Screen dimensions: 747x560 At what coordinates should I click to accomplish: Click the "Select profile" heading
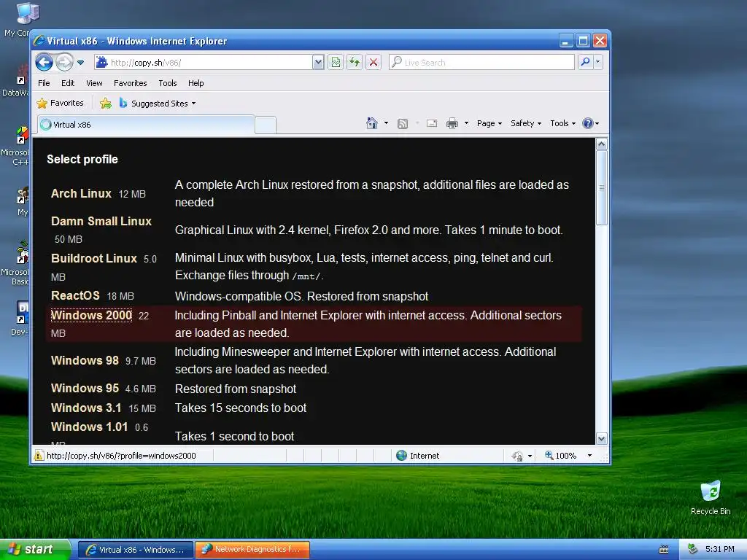click(82, 160)
